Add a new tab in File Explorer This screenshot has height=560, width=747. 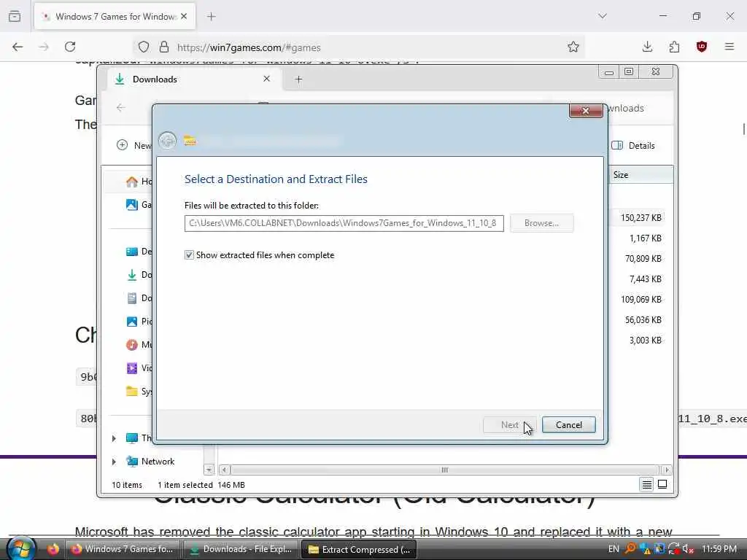[298, 79]
